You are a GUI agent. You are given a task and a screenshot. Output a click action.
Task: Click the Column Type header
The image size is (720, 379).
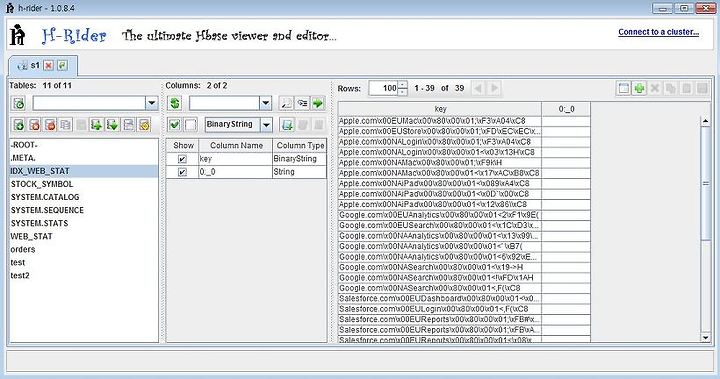300,145
